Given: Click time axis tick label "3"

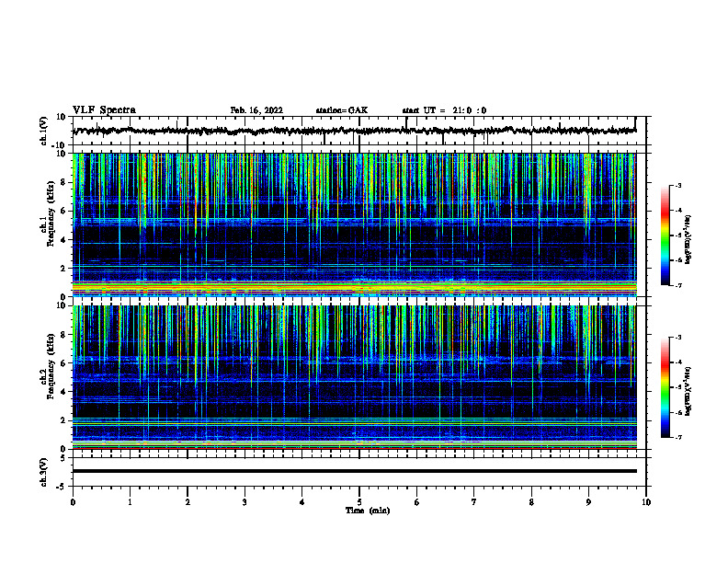Looking at the screenshot, I should (x=245, y=502).
